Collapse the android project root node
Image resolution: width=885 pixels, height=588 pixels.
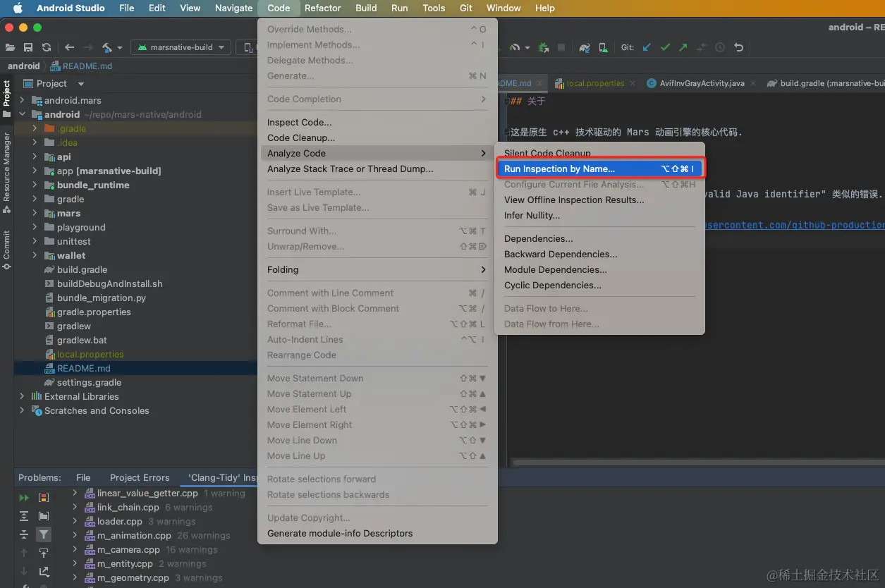tap(23, 114)
